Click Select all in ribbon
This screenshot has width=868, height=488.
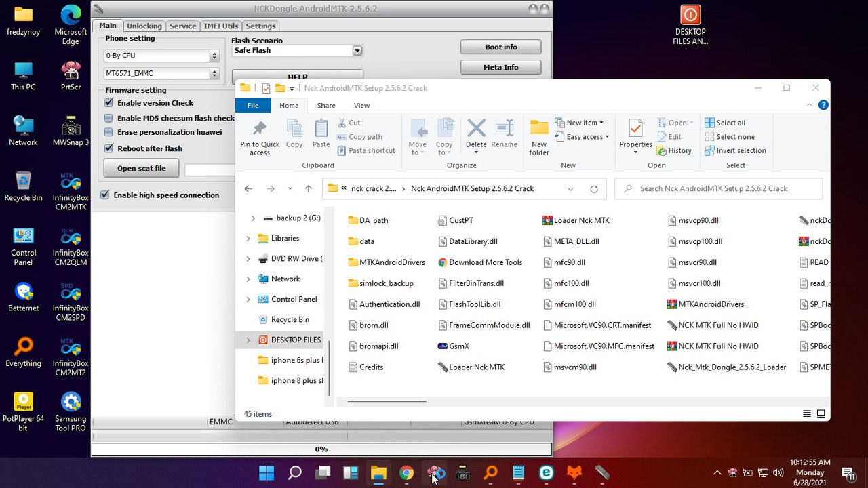(725, 123)
